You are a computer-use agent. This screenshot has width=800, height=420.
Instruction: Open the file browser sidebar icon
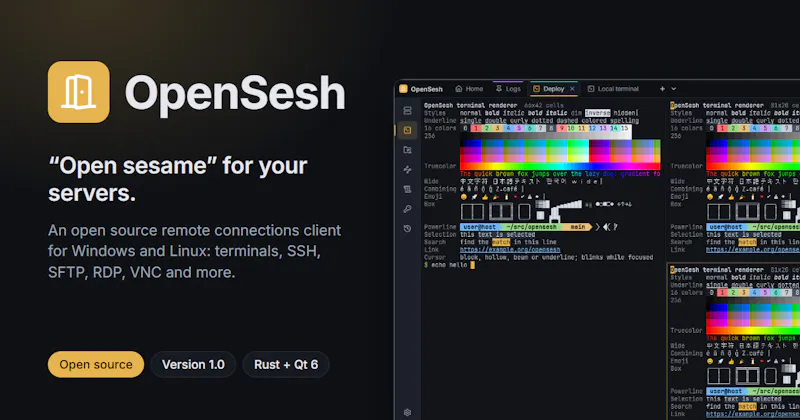coord(407,150)
